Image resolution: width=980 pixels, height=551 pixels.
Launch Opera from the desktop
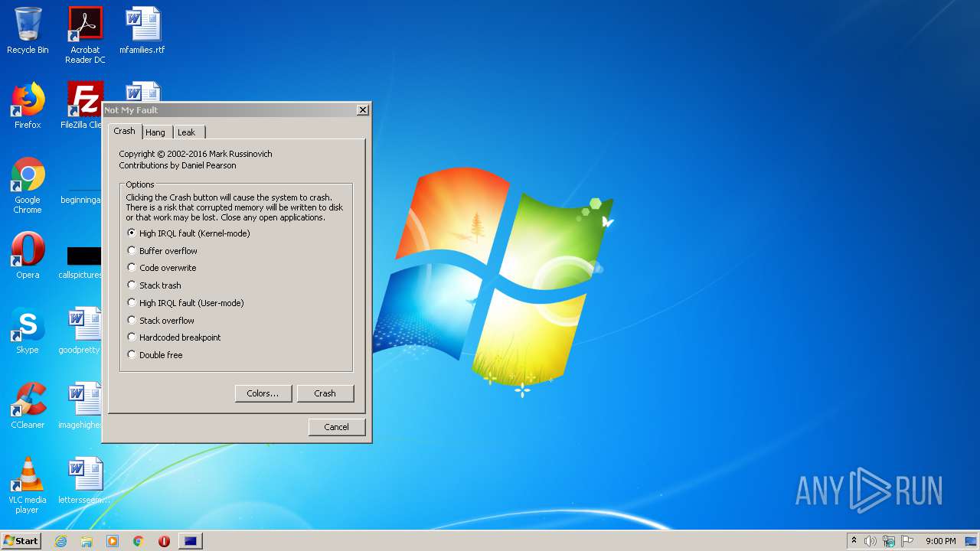[28, 256]
